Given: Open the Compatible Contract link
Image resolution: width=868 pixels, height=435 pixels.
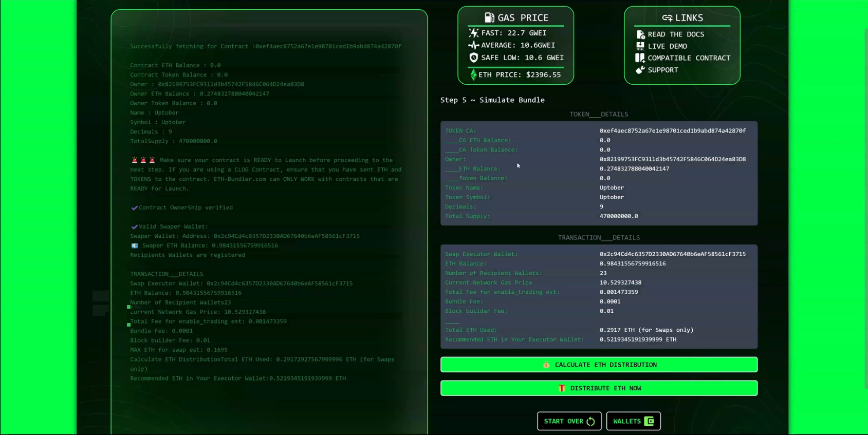Looking at the screenshot, I should pyautogui.click(x=689, y=58).
